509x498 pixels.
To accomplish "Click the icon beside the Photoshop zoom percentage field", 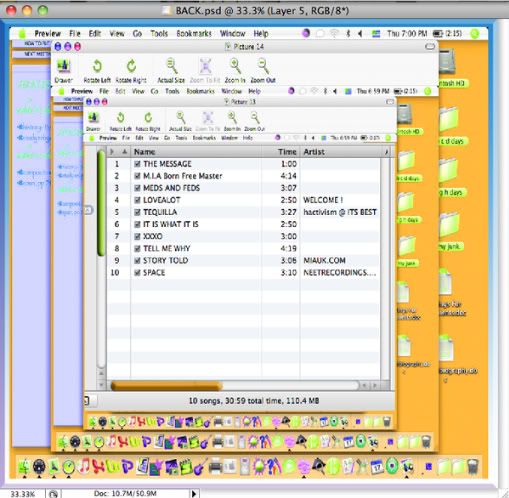I will click(x=53, y=493).
